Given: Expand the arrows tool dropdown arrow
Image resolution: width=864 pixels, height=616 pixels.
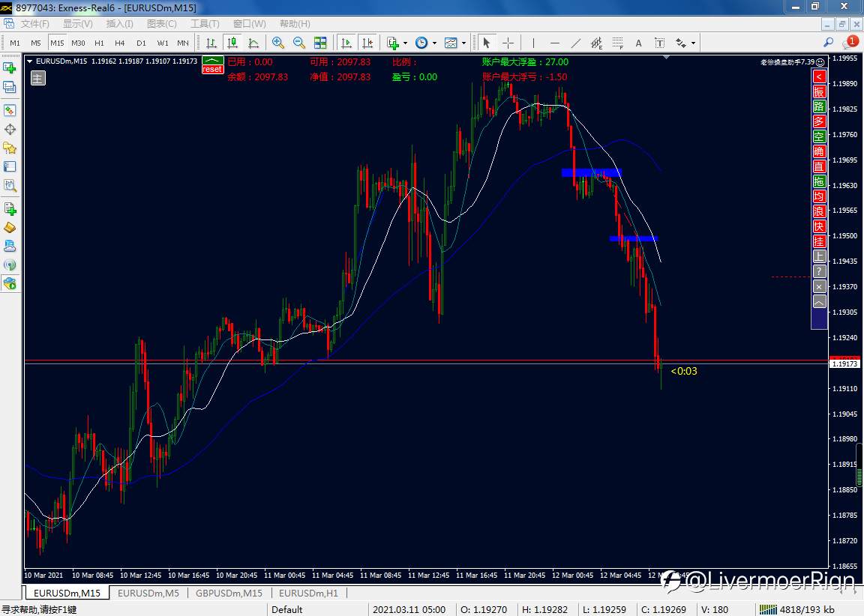Looking at the screenshot, I should tap(693, 43).
